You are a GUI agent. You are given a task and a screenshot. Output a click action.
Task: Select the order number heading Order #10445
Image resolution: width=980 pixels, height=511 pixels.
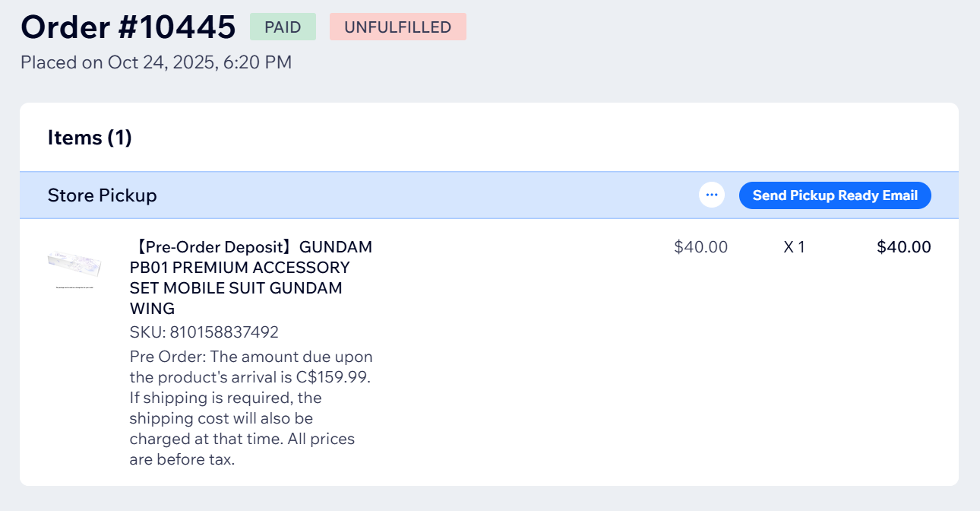pos(128,27)
